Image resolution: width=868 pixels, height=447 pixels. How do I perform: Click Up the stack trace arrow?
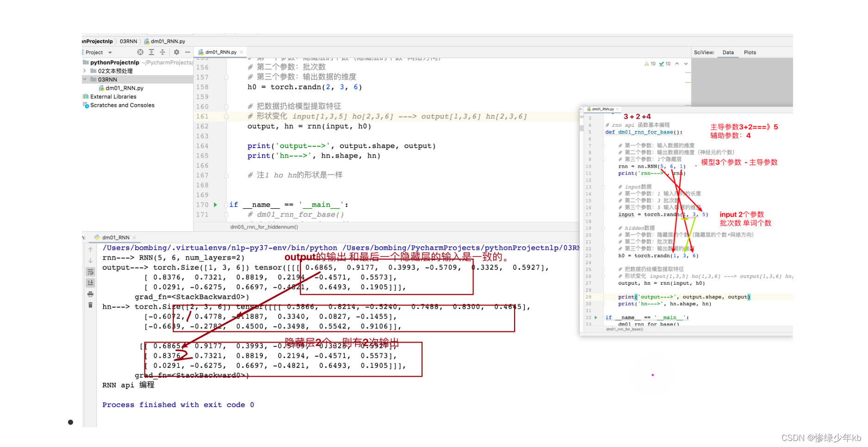click(91, 249)
